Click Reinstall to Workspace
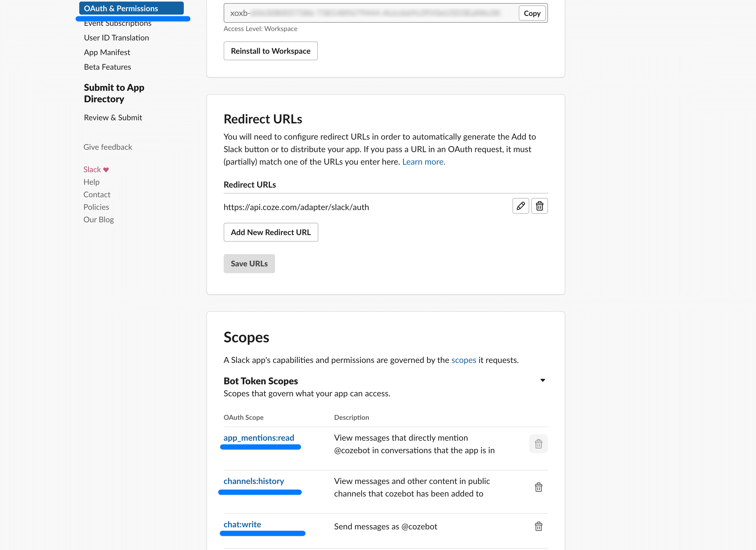Screen dimensions: 756x550 pos(270,51)
